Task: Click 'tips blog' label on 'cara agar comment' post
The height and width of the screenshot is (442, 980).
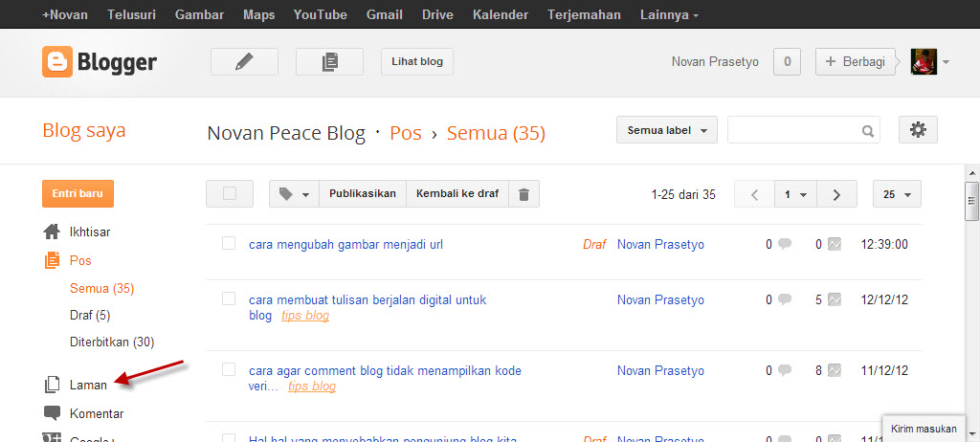Action: [x=312, y=387]
